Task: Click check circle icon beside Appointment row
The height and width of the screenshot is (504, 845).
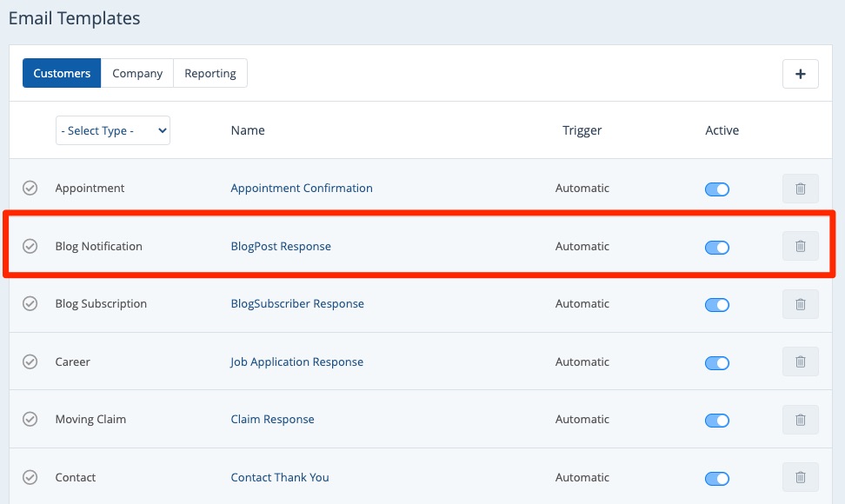Action: 30,189
